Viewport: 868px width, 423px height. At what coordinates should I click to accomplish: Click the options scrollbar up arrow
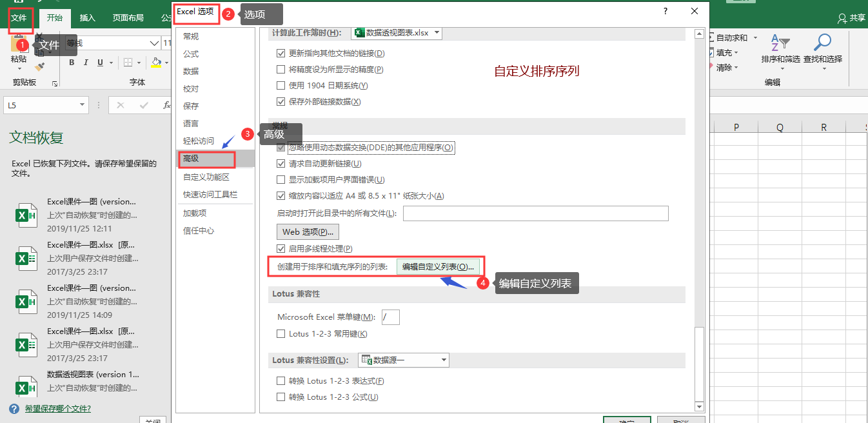pyautogui.click(x=698, y=34)
